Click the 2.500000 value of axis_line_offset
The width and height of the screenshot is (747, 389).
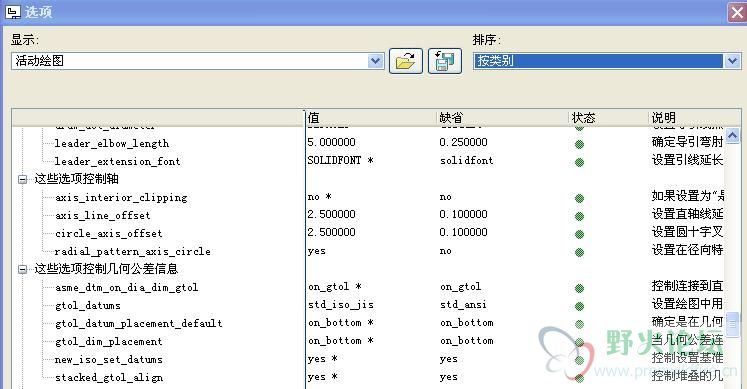click(x=332, y=214)
